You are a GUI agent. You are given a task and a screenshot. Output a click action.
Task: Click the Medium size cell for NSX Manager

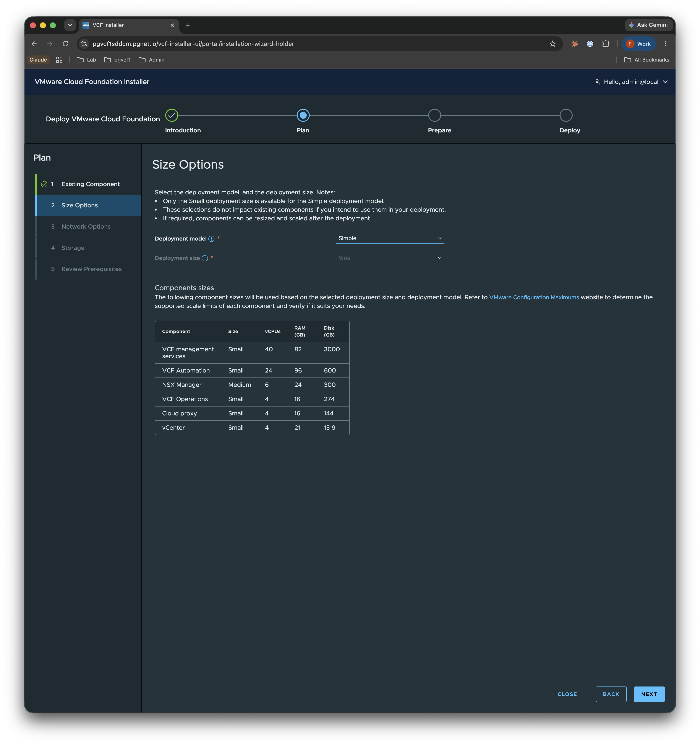pos(239,384)
